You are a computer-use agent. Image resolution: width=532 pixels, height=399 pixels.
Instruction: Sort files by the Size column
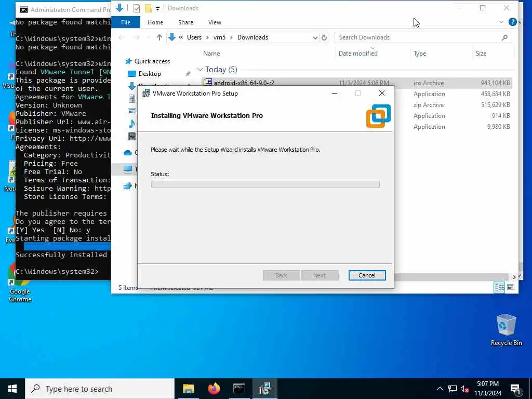[481, 54]
